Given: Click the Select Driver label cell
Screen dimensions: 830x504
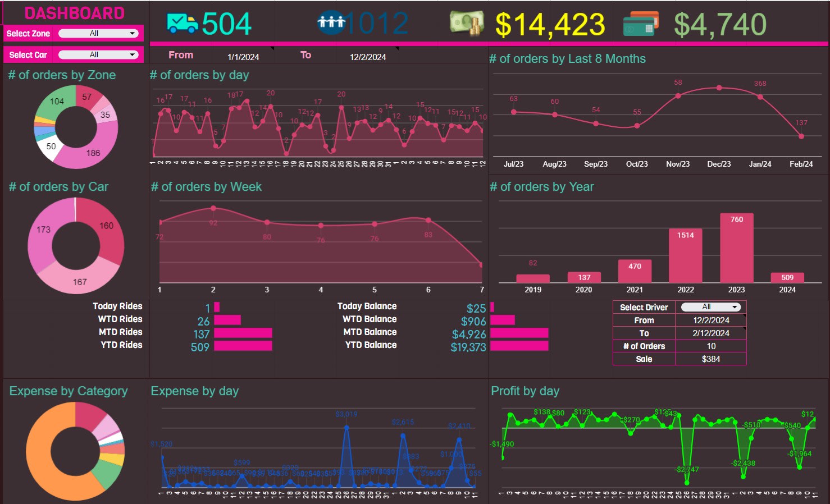Looking at the screenshot, I should tap(644, 307).
